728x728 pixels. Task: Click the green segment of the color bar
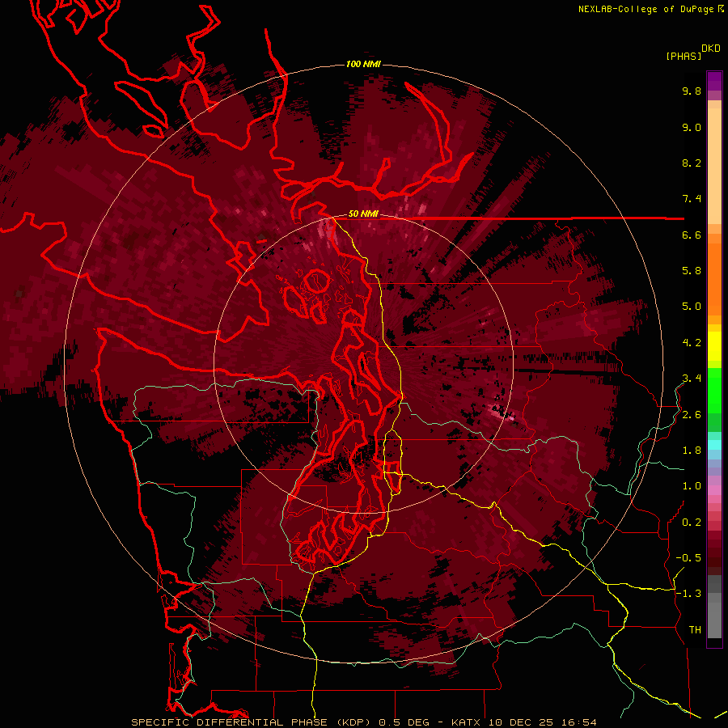[714, 390]
